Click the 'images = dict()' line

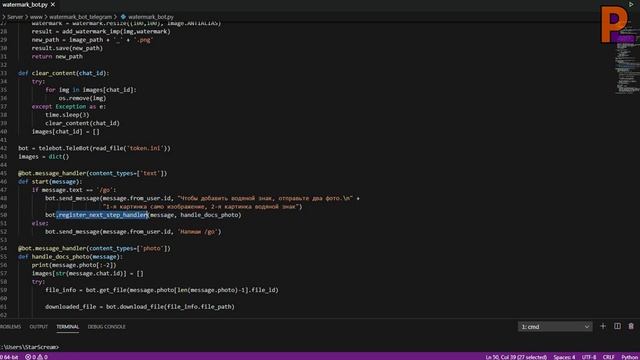(44, 157)
